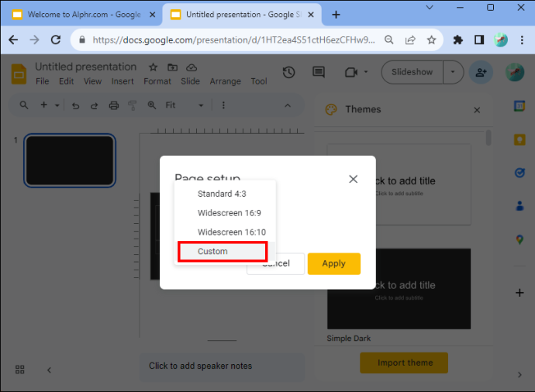Click the Zoom tool icon
The image size is (535, 392).
click(152, 105)
